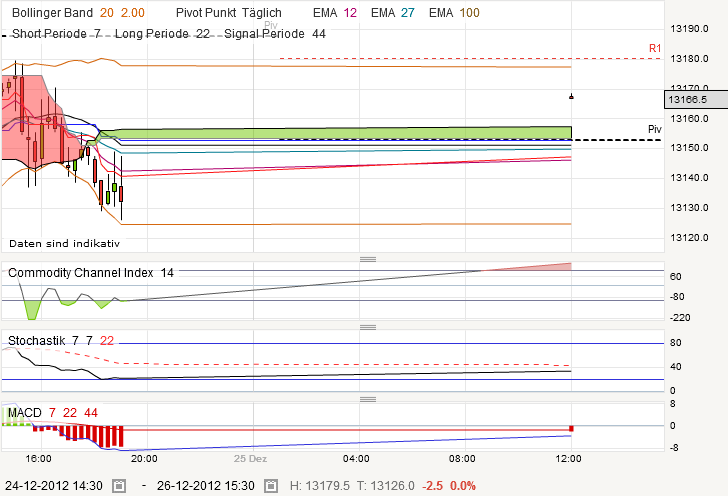
Task: Grab the divider handle above Commodity Channel Index
Action: (x=368, y=259)
